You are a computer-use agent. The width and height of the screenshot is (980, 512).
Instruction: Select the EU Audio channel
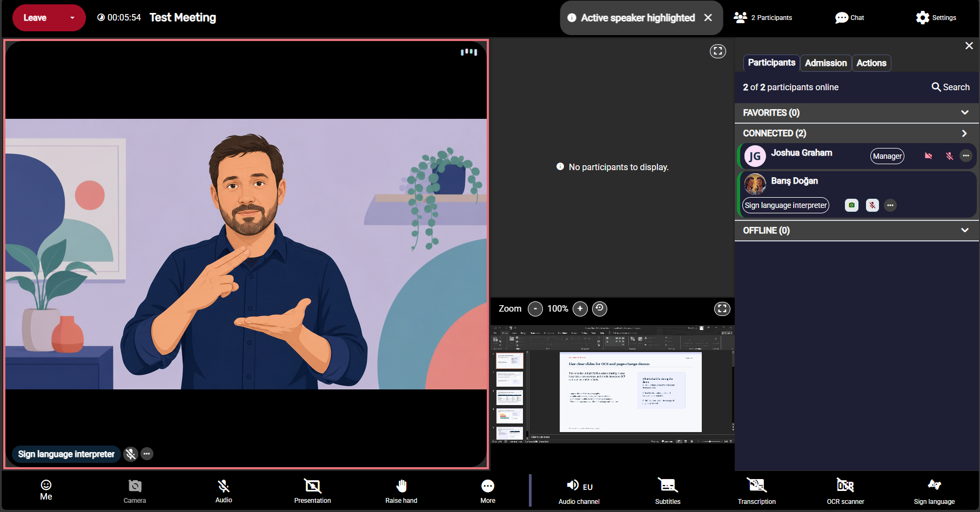(579, 491)
